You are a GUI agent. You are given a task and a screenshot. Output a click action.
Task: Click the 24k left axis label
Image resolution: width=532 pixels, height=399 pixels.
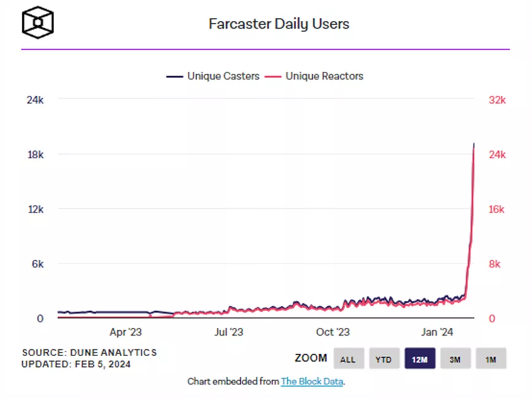[34, 100]
